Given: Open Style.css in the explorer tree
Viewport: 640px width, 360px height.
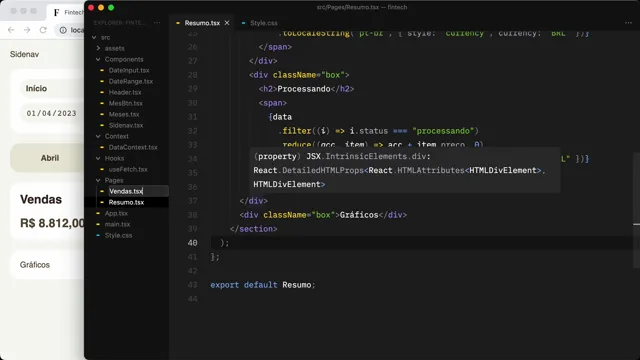Looking at the screenshot, I should (118, 236).
